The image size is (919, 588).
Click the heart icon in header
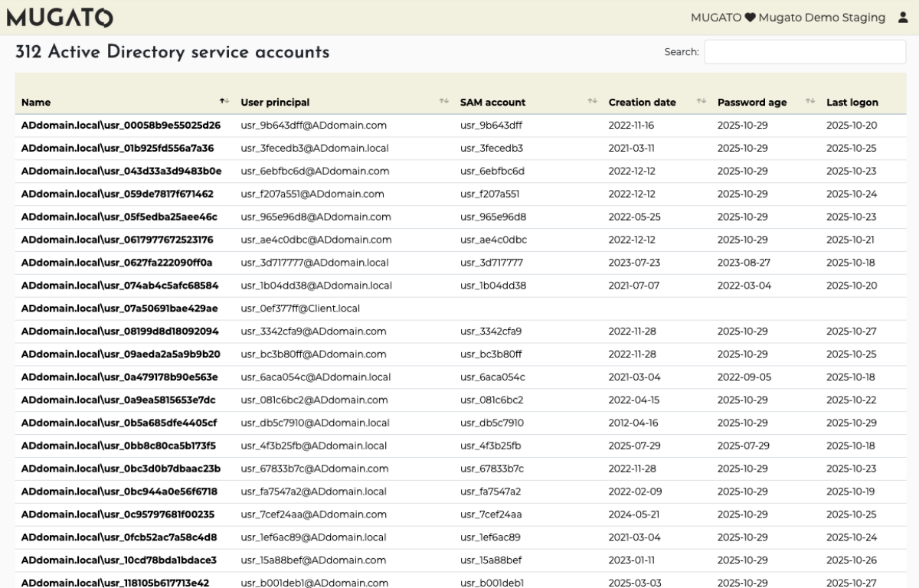(x=750, y=18)
